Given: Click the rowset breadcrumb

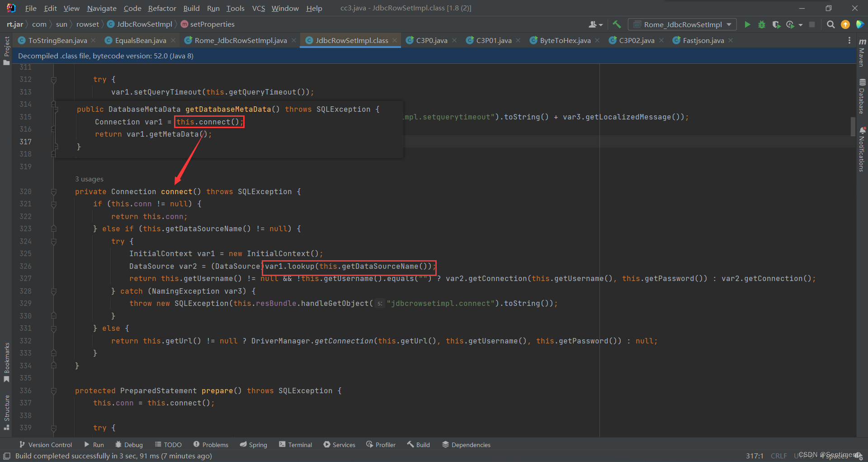Looking at the screenshot, I should [x=87, y=24].
